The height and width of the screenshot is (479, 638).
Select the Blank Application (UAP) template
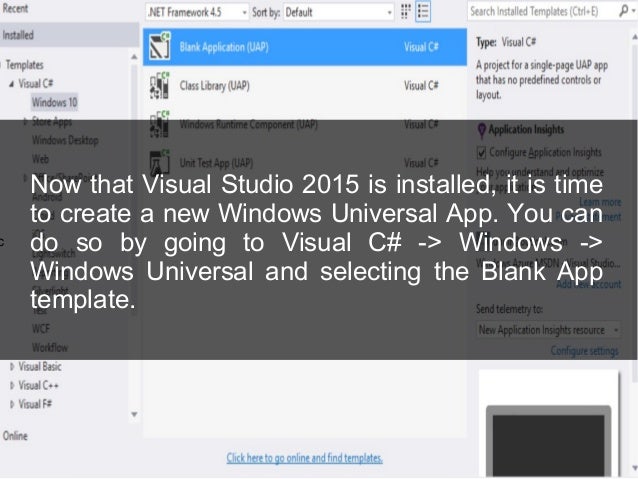coord(305,47)
